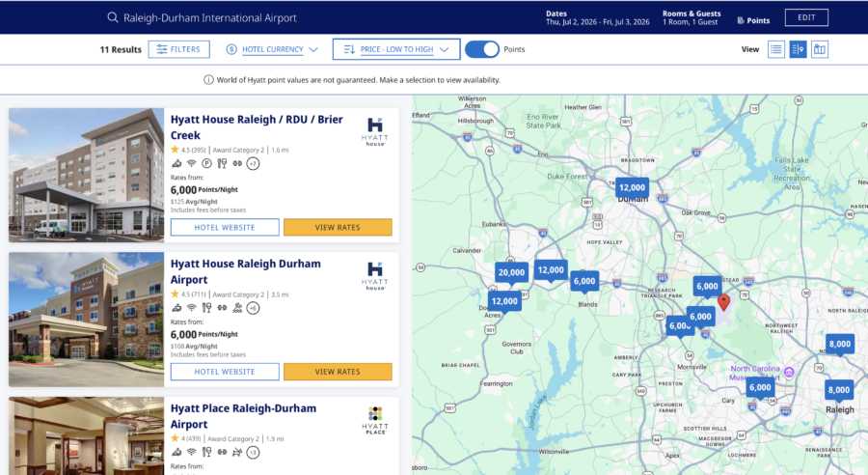This screenshot has width=868, height=475.
Task: Click the North Carolina Museum of Art map label
Action: coord(755,373)
